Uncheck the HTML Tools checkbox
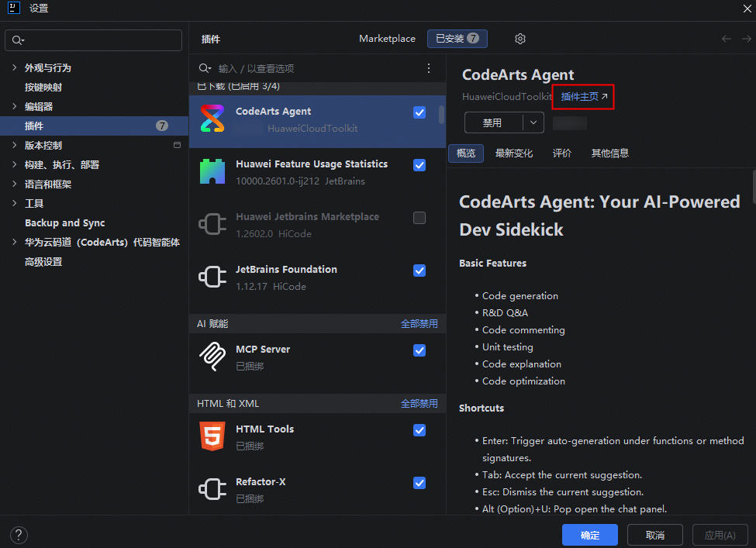The height and width of the screenshot is (548, 756). 419,430
